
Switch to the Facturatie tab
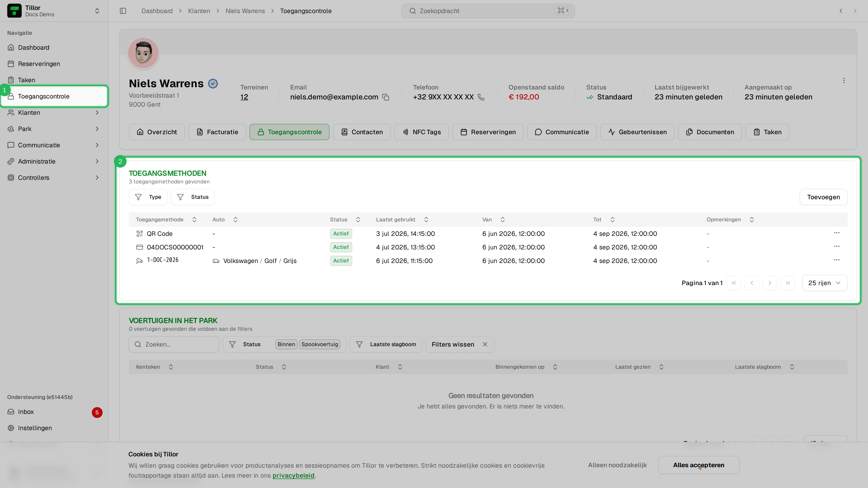click(x=217, y=132)
